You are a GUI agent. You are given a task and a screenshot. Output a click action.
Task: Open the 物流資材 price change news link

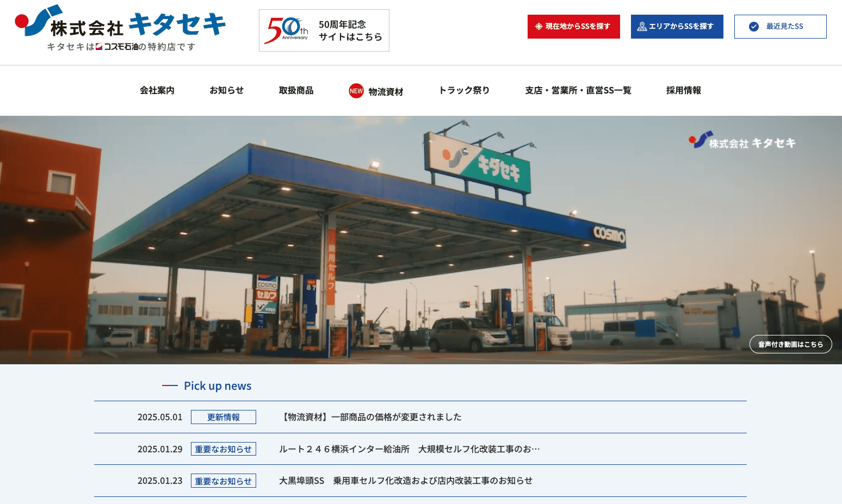(x=370, y=417)
